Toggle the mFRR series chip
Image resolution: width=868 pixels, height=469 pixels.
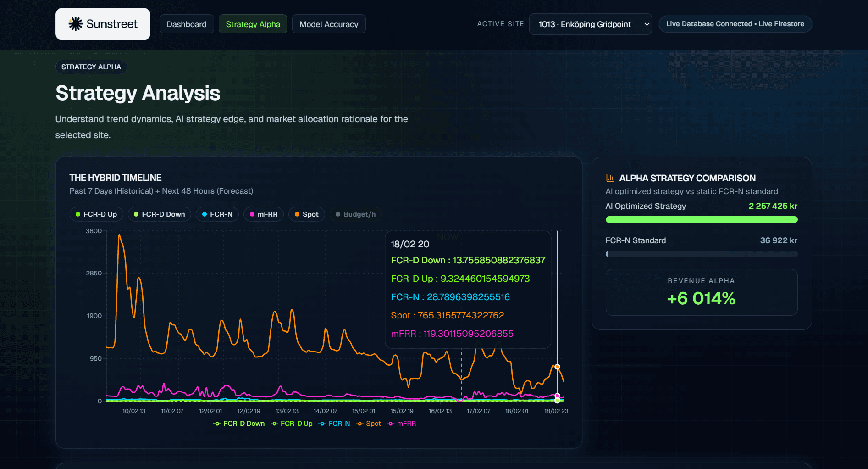264,214
